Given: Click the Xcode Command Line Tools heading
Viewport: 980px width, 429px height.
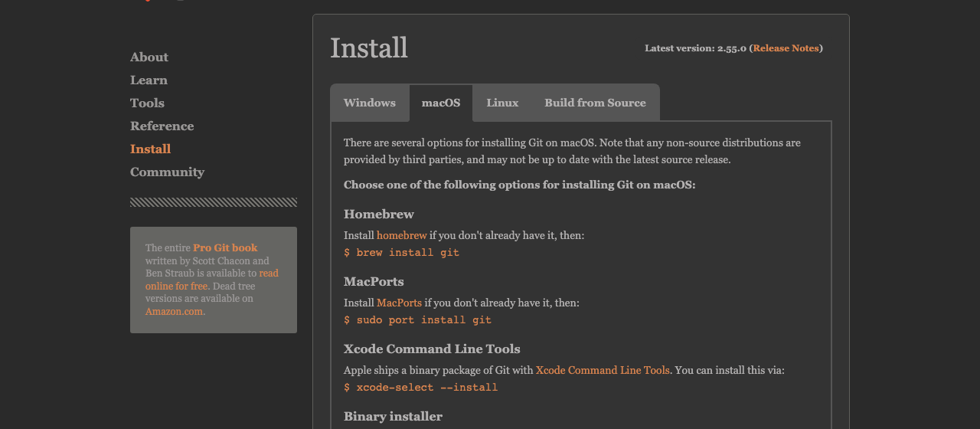Looking at the screenshot, I should point(432,349).
